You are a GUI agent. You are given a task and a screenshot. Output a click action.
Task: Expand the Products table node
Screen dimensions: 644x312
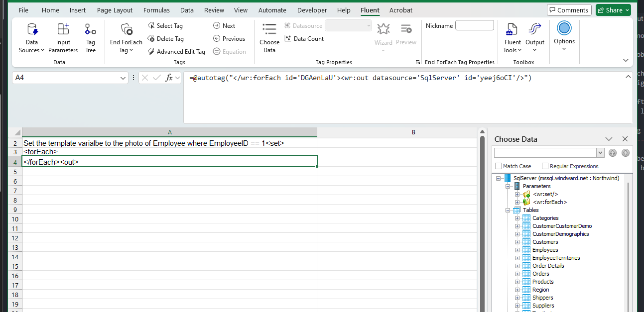pos(517,282)
